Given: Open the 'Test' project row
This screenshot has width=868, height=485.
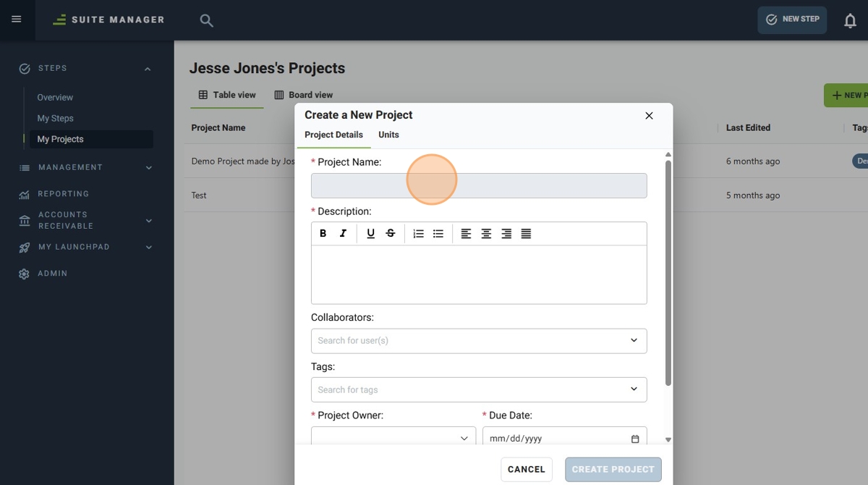Looking at the screenshot, I should pyautogui.click(x=199, y=195).
